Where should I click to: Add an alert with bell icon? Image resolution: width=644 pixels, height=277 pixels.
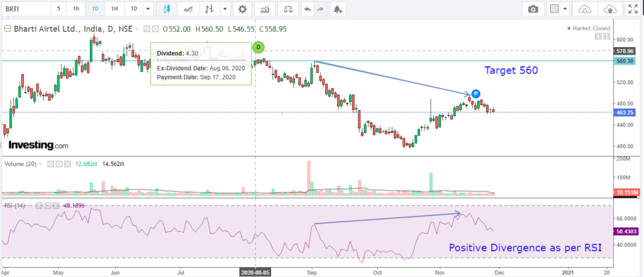coord(338,9)
